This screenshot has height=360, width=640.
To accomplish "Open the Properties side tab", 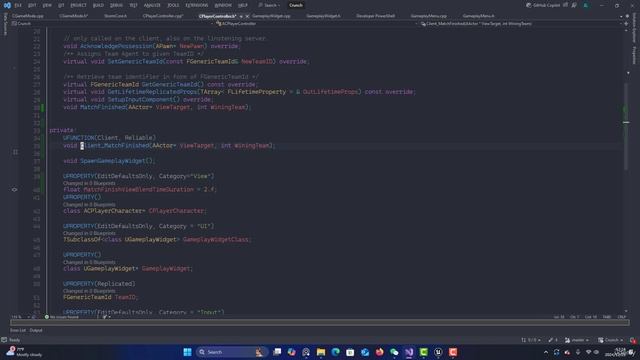I will [634, 55].
